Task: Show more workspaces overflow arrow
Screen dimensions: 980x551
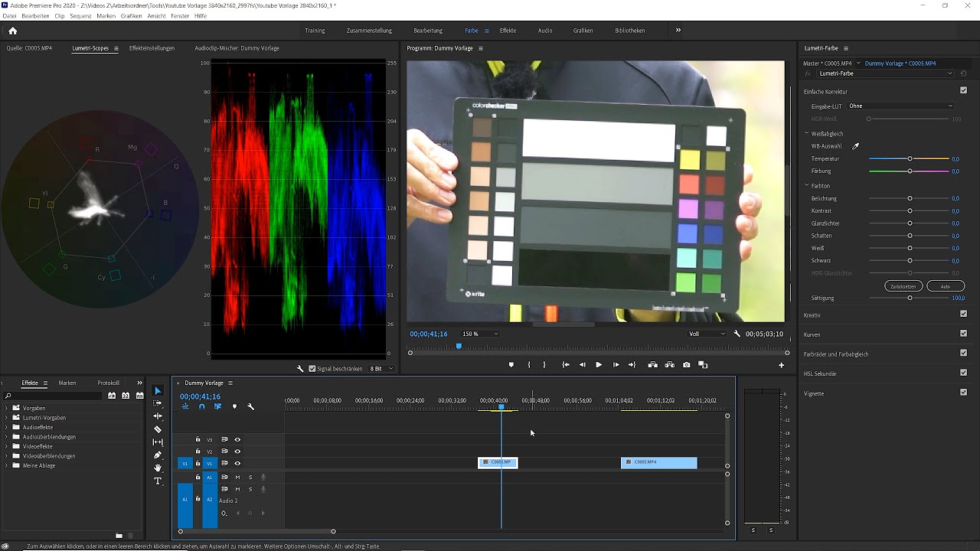Action: (678, 31)
